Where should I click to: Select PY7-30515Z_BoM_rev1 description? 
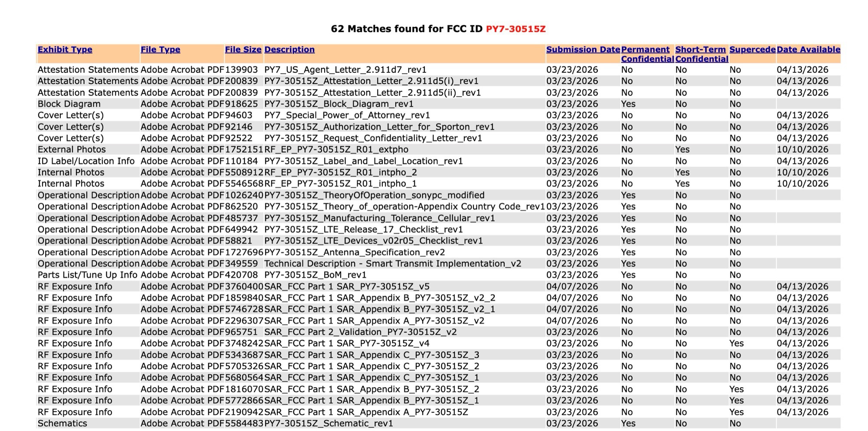(316, 275)
